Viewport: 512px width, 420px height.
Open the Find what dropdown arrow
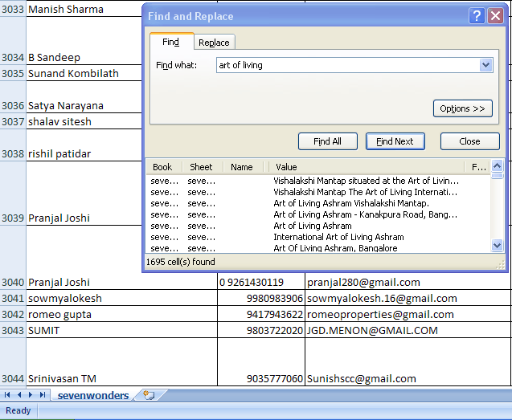[485, 65]
